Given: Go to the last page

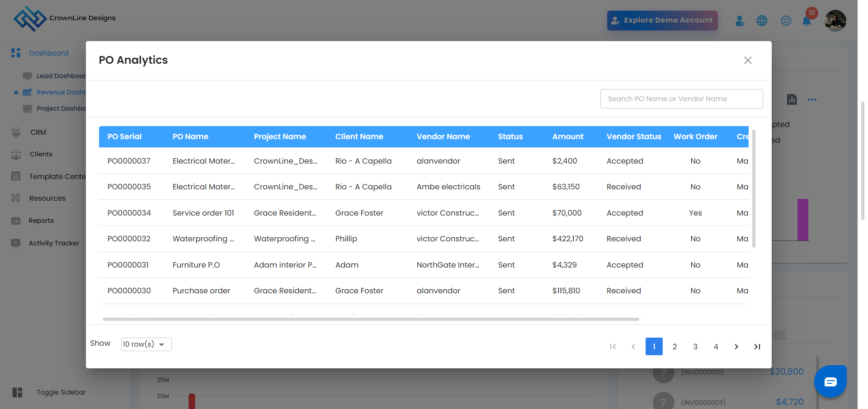Looking at the screenshot, I should pyautogui.click(x=757, y=347).
